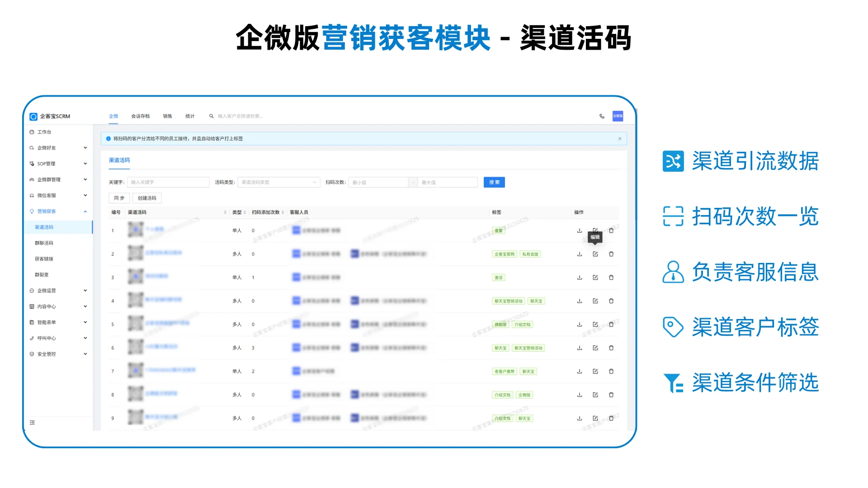This screenshot has width=868, height=488.
Task: Expand 企微群管理 sidebar menu
Action: point(58,179)
